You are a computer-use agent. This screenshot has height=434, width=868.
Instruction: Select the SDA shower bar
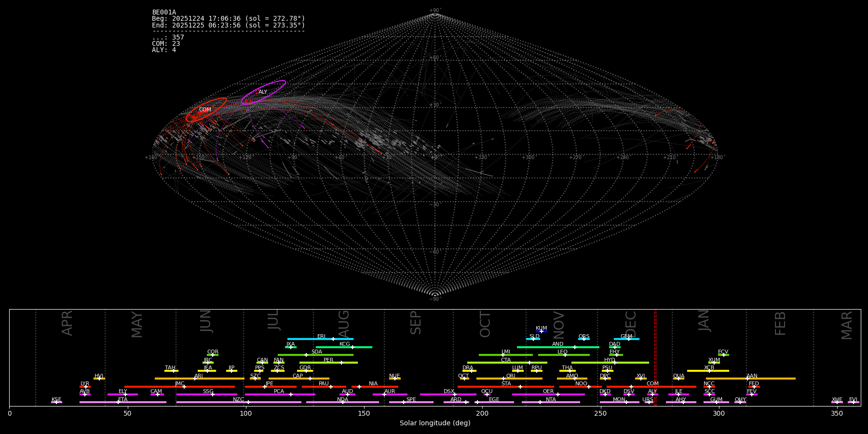[x=315, y=355]
